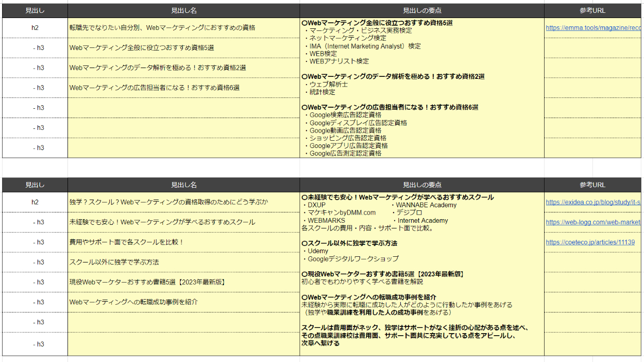Click the h3 cell beside '費用やサポート面で各スクールを比較！'
644x362 pixels.
click(35, 242)
